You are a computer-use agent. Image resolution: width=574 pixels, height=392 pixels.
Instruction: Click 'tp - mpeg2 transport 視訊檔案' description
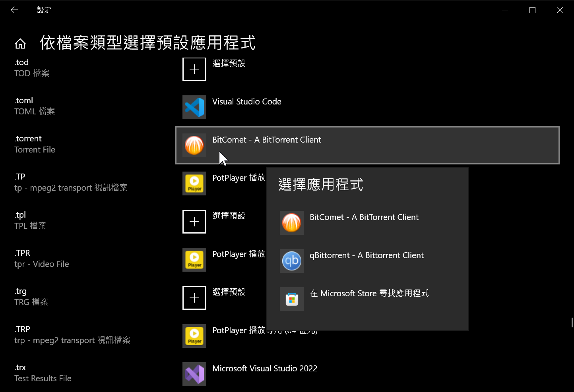click(71, 188)
